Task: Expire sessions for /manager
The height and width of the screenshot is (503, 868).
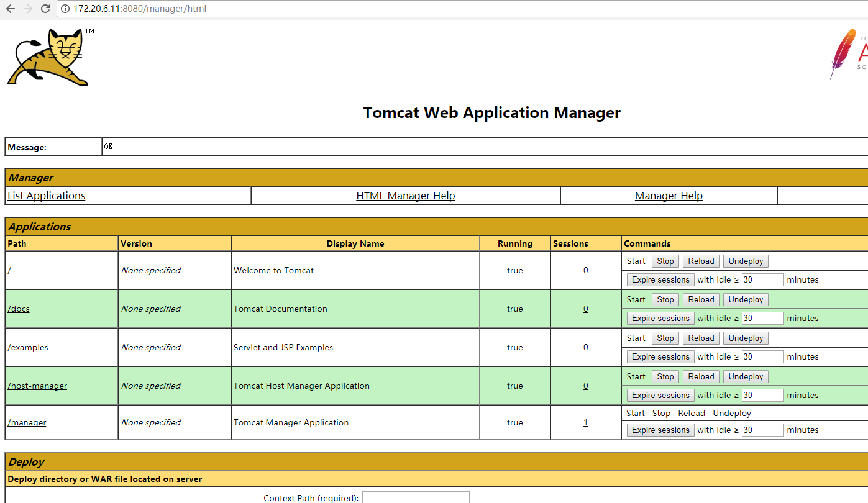Action: (x=660, y=430)
